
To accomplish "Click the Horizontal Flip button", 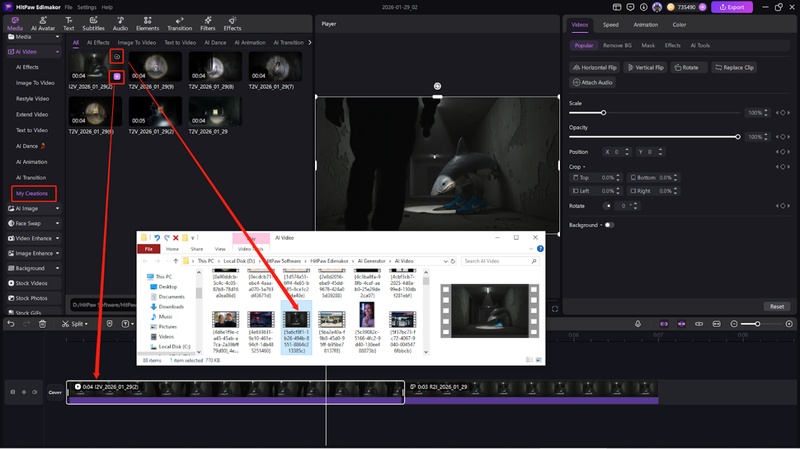I will click(595, 67).
